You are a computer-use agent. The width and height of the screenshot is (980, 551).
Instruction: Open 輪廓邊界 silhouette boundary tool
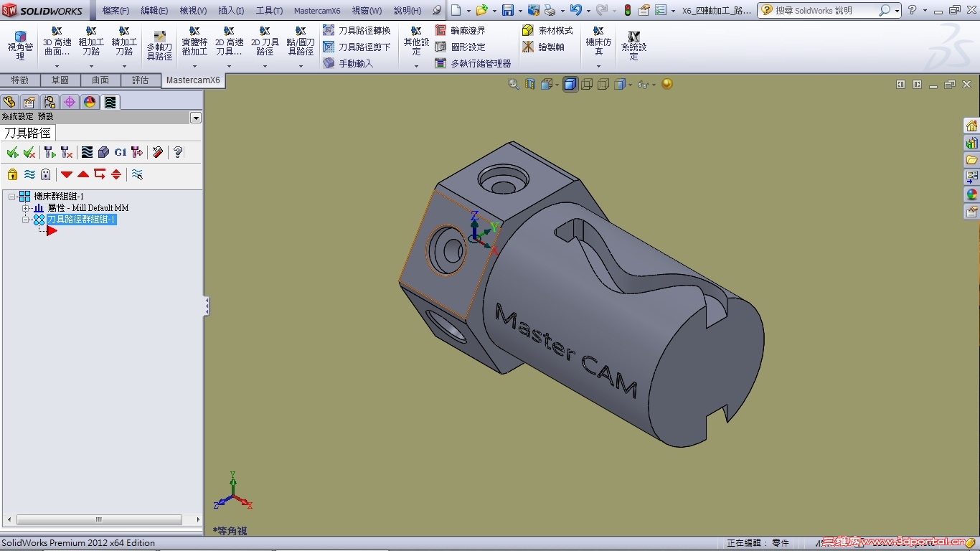coord(460,30)
